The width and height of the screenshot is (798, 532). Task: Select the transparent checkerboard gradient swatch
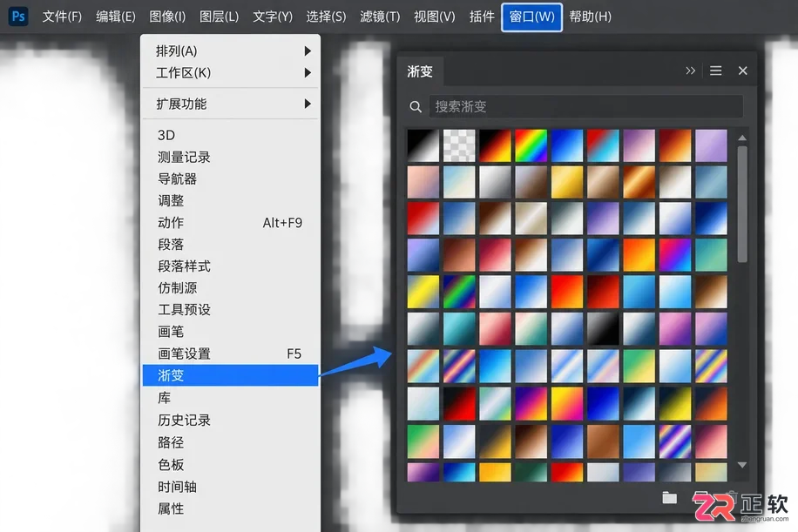tap(459, 145)
